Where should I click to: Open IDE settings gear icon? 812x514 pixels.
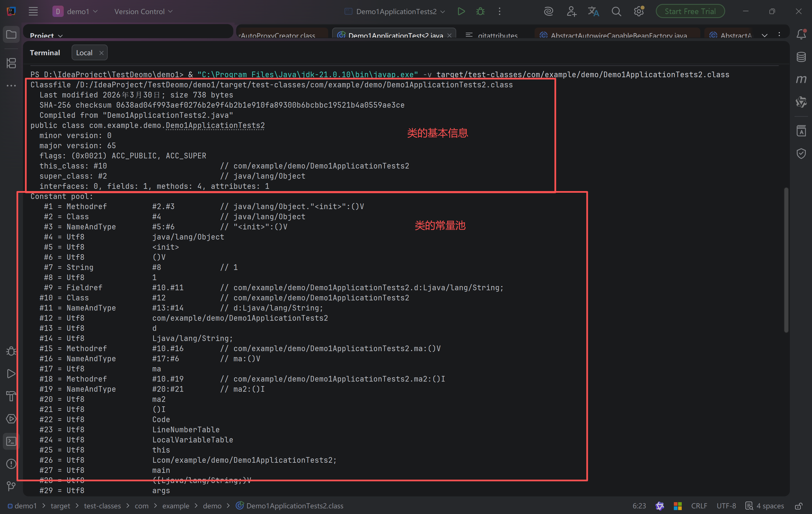[638, 12]
